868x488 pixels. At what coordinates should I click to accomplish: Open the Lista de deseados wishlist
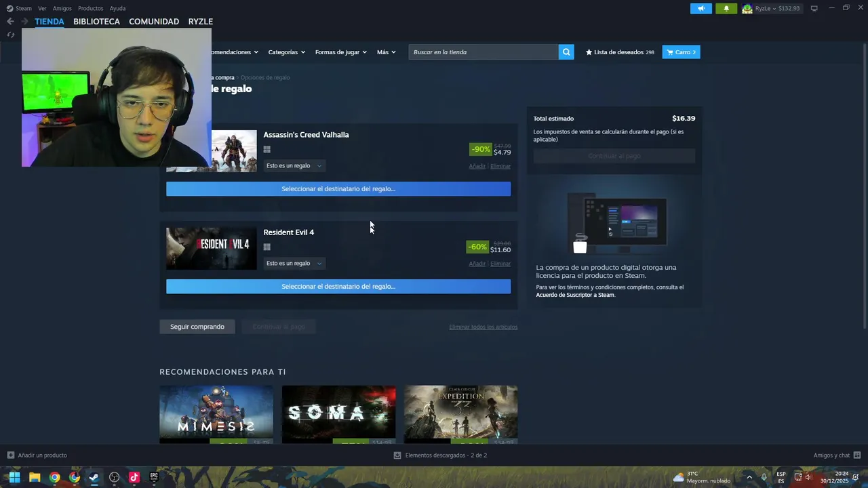(x=620, y=52)
